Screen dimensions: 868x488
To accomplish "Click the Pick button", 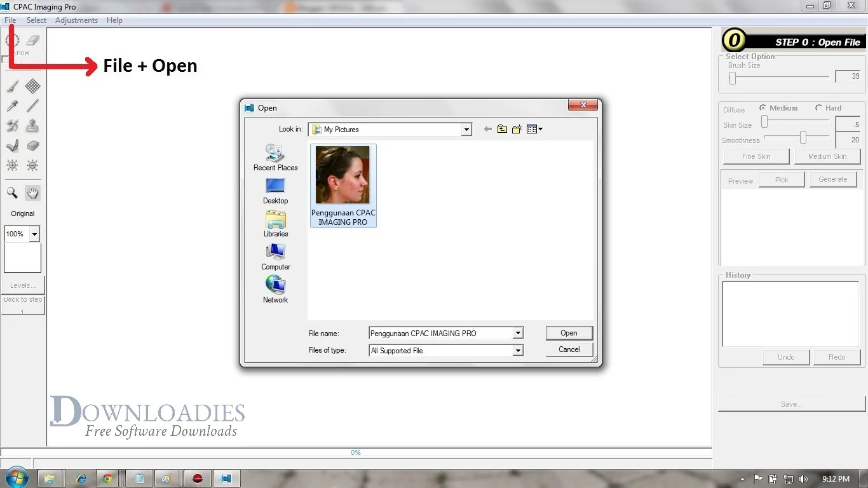I will (x=782, y=180).
